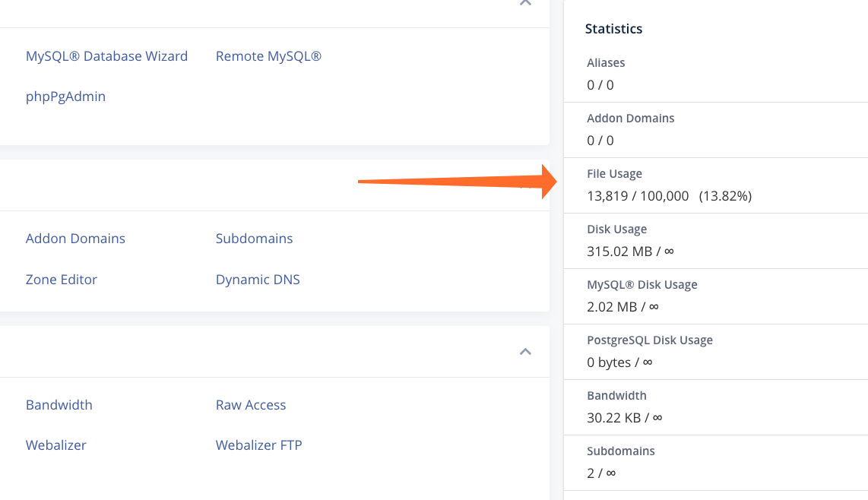This screenshot has width=868, height=500.
Task: Open the MySQL Database Wizard link
Action: tap(106, 56)
